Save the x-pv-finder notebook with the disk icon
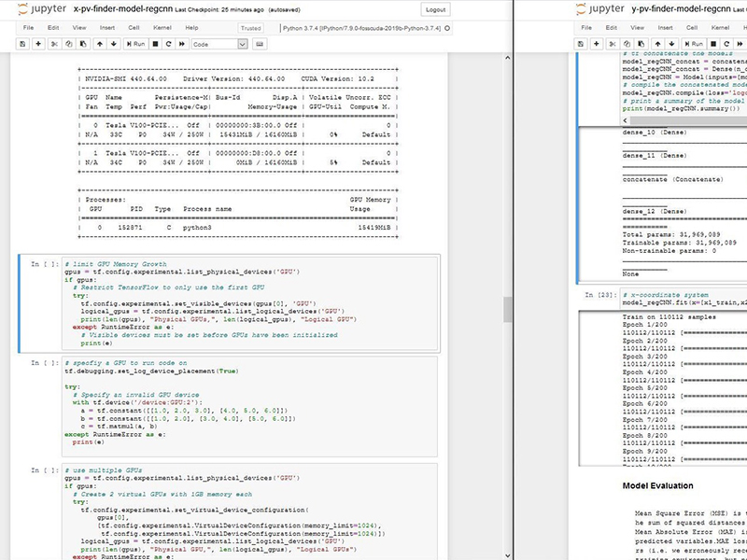The height and width of the screenshot is (560, 747). click(22, 44)
